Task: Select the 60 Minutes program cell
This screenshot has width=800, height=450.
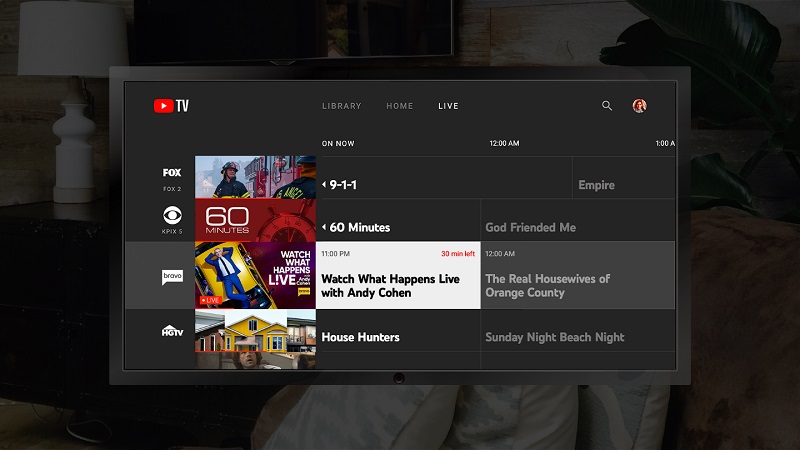Action: click(398, 220)
